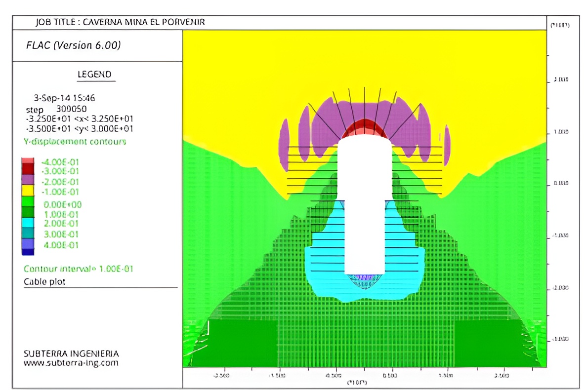Click the SUBTERRA INGENIERIA company name

[71, 354]
